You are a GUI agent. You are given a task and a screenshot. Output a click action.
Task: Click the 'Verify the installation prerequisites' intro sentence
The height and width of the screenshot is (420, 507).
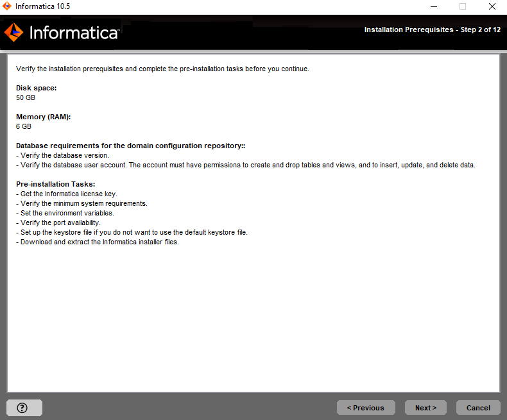tap(162, 69)
